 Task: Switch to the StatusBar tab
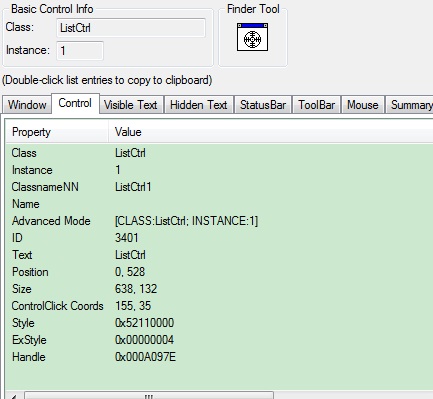coord(263,105)
